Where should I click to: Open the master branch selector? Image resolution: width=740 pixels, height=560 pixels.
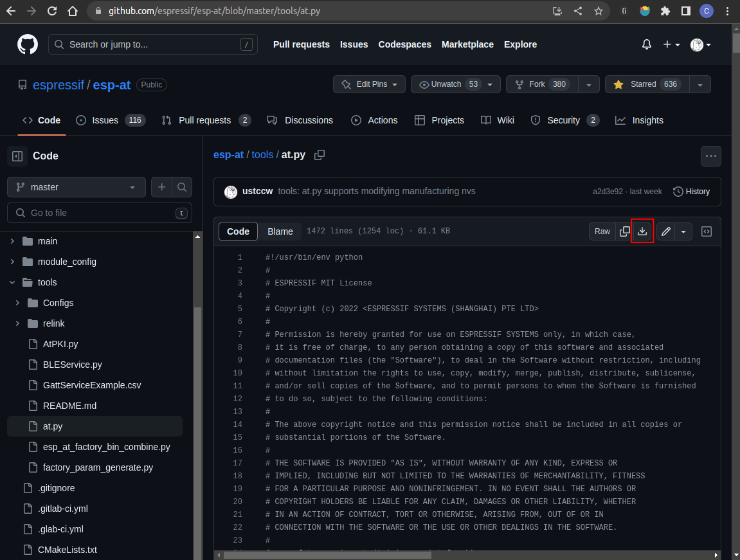point(76,187)
